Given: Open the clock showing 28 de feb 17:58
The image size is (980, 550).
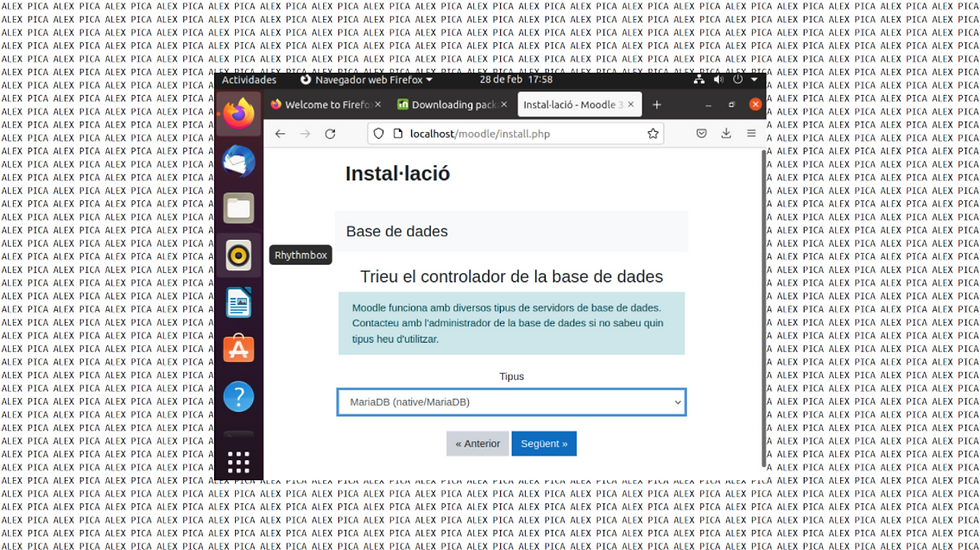Looking at the screenshot, I should [516, 79].
